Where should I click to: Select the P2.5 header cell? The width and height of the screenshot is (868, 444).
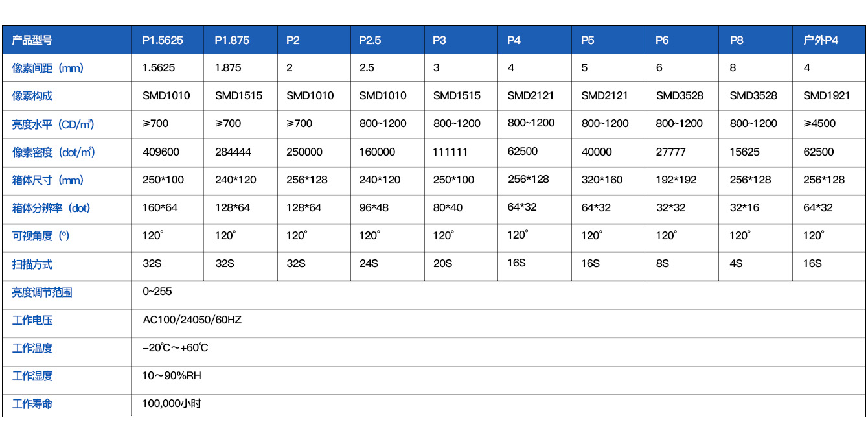coord(370,40)
